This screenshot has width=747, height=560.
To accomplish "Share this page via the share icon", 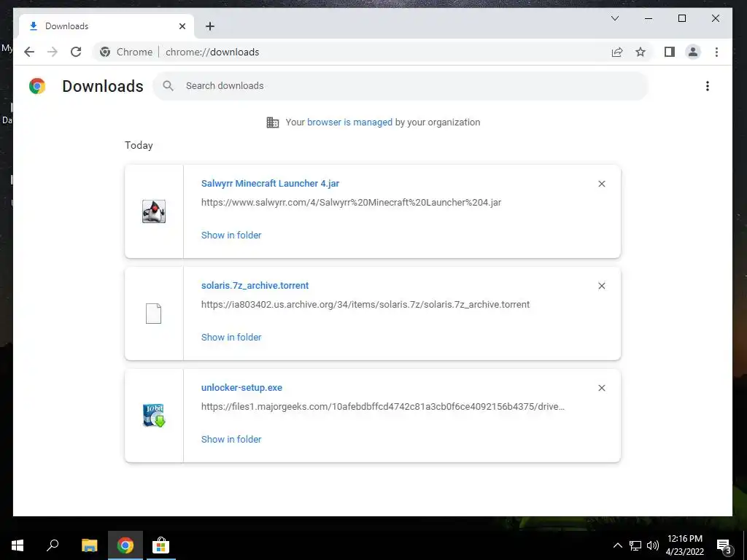I will (x=617, y=52).
